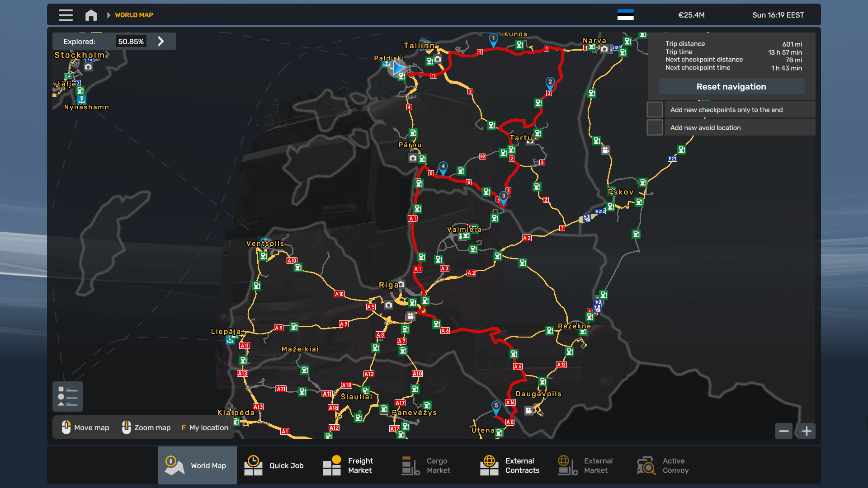Image resolution: width=868 pixels, height=488 pixels.
Task: Click the Tartu city label
Action: (x=522, y=138)
